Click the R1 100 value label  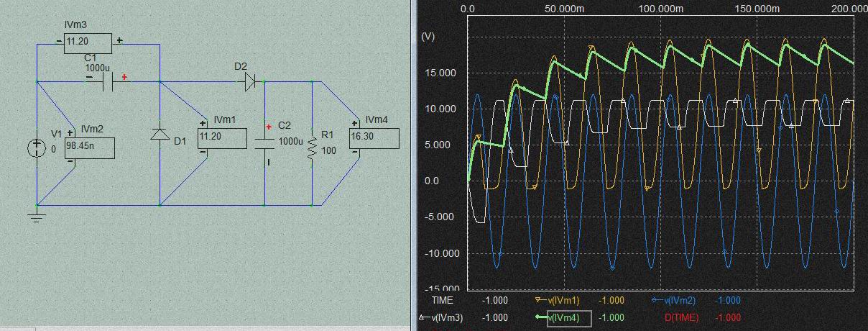click(x=328, y=150)
